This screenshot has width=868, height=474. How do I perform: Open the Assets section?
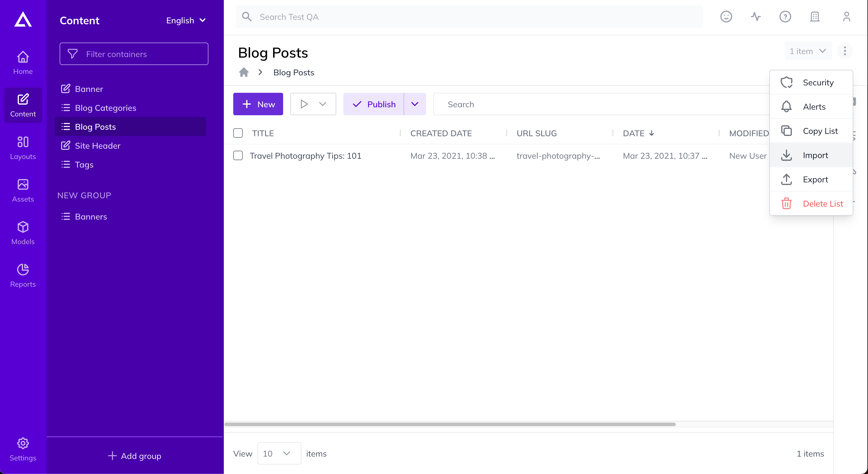(23, 190)
